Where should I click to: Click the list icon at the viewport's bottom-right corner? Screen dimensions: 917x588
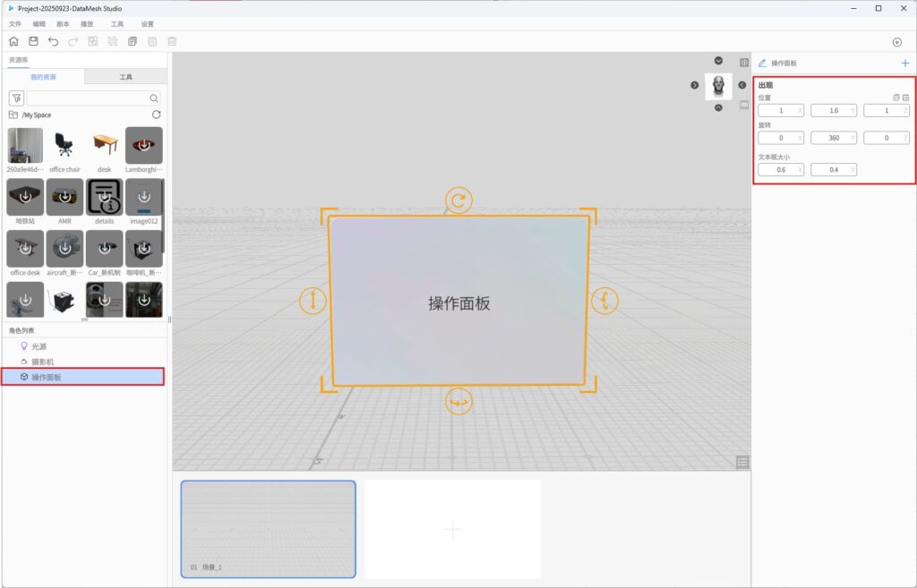pos(742,462)
